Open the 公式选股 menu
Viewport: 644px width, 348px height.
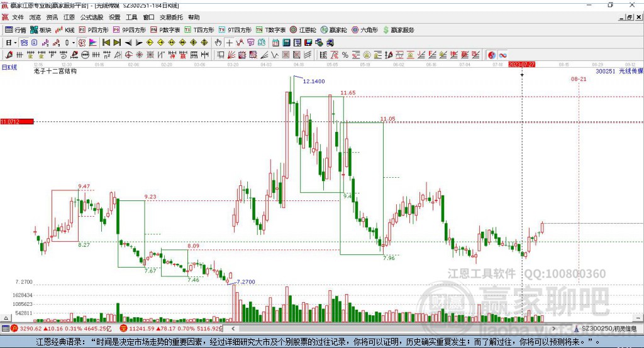[x=92, y=17]
